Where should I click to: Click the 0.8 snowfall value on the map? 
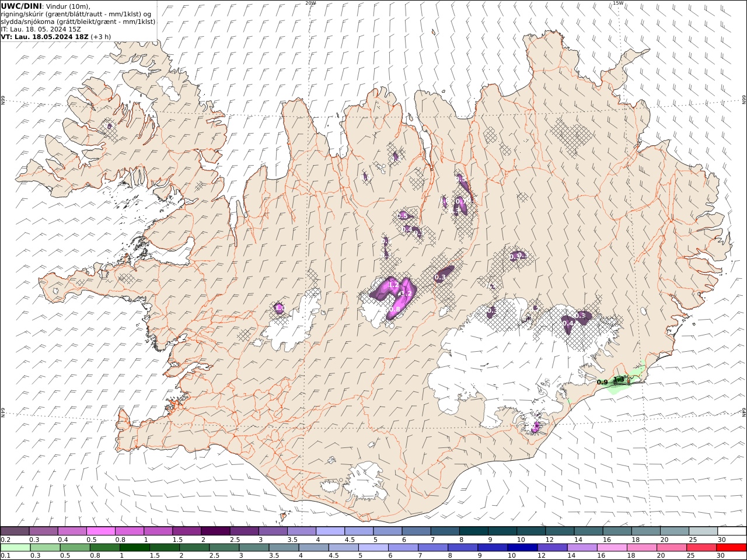coord(395,309)
